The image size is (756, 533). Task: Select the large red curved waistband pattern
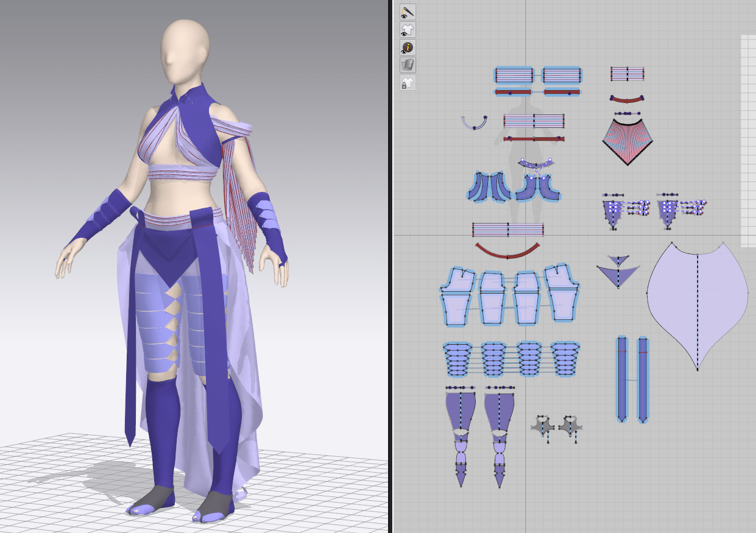[x=507, y=251]
